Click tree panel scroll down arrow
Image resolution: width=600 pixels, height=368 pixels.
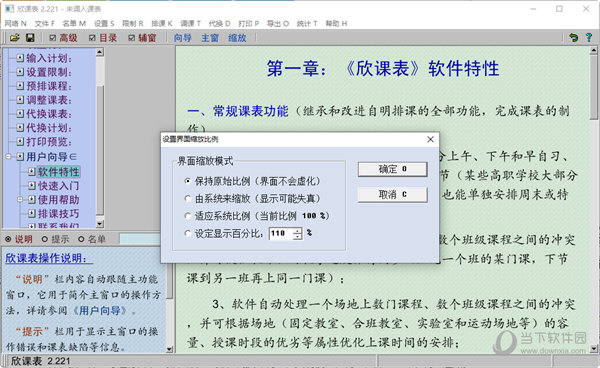[99, 224]
